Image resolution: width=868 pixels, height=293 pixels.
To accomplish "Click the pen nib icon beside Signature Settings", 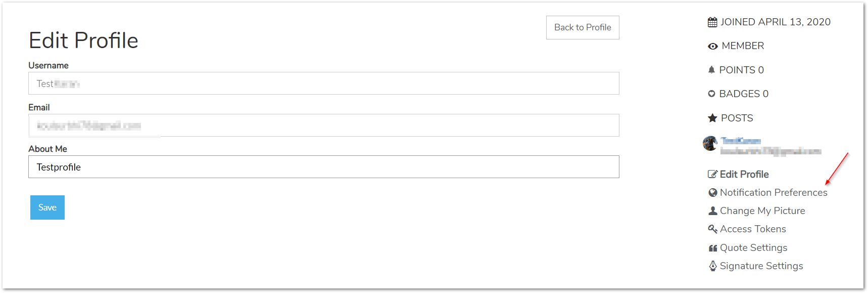I will (713, 266).
